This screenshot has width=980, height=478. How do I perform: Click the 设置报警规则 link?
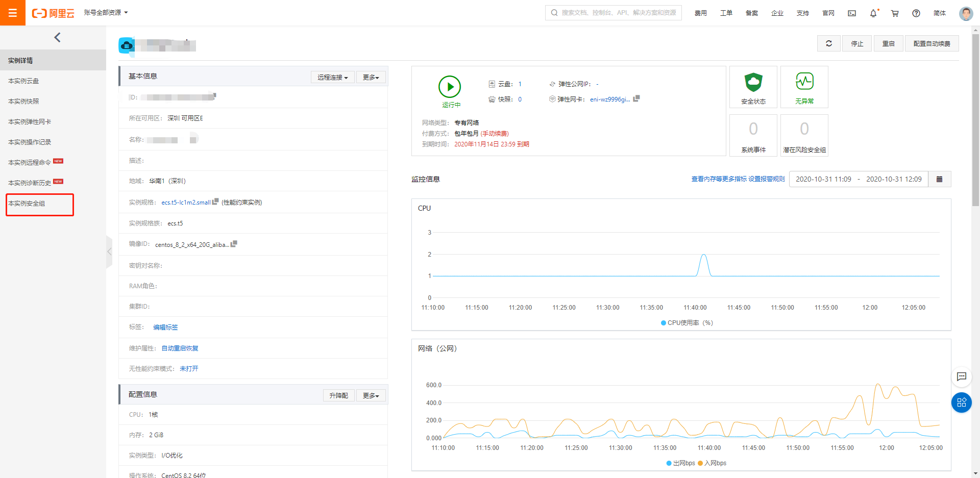767,179
